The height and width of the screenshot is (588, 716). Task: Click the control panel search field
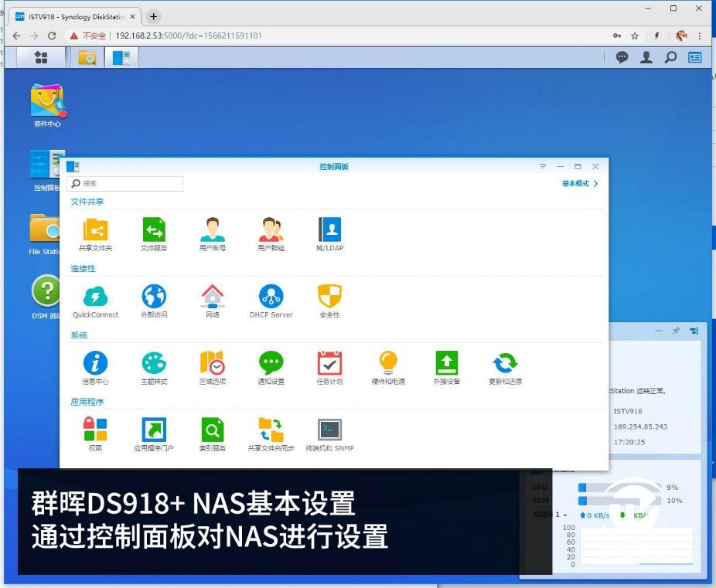(x=124, y=183)
